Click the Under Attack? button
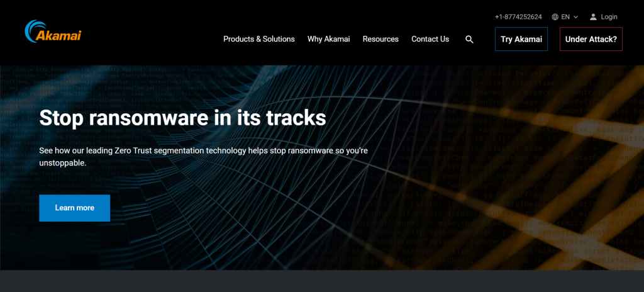The width and height of the screenshot is (644, 292). point(591,39)
